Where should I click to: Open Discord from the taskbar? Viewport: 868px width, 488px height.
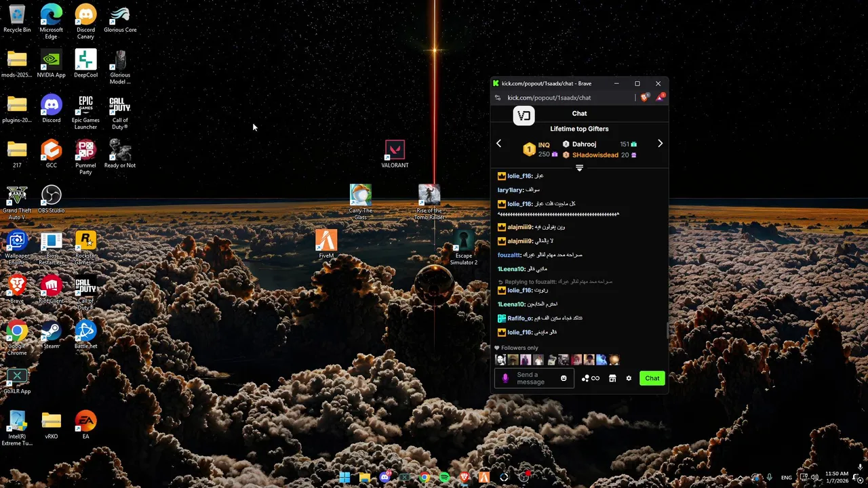pos(384,477)
